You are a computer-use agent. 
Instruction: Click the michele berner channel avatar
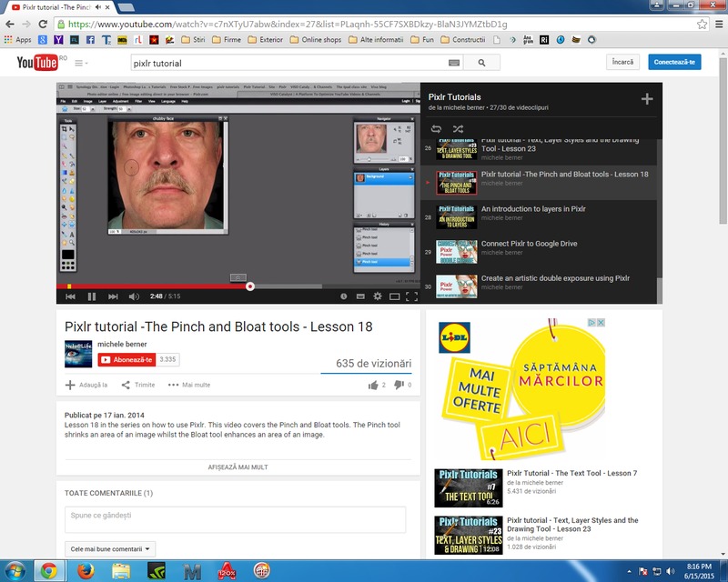click(78, 354)
